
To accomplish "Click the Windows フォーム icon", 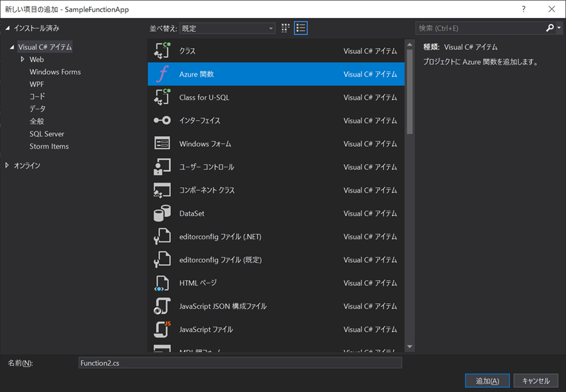I will pyautogui.click(x=162, y=143).
